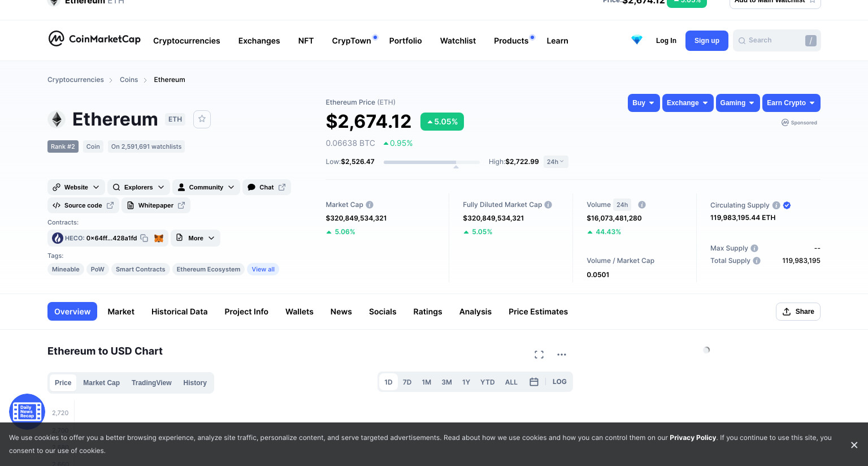Expand More contracts dropdown
Viewport: 868px width, 466px height.
pos(196,238)
